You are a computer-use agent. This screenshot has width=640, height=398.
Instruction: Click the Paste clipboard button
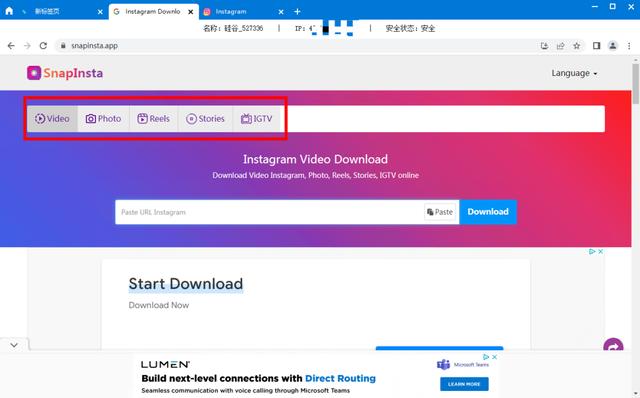[440, 212]
